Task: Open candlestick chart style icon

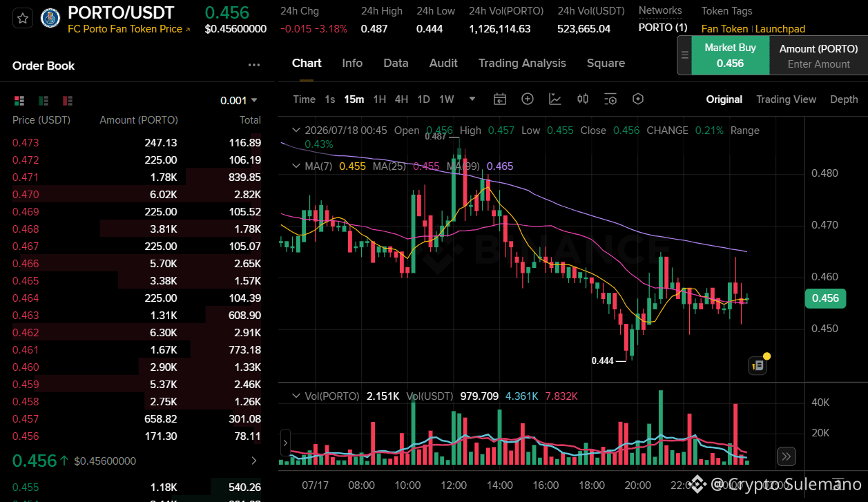Action: pos(583,99)
